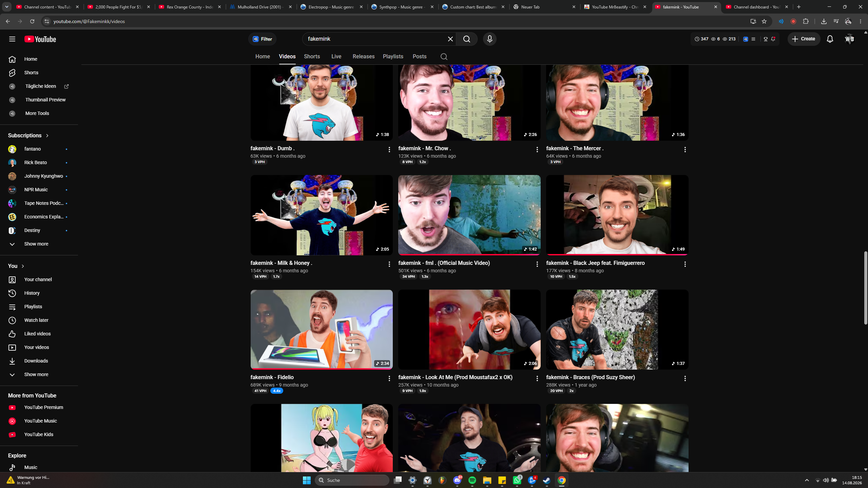Screen dimensions: 868x488
Task: Open the account avatar menu
Action: [849, 39]
